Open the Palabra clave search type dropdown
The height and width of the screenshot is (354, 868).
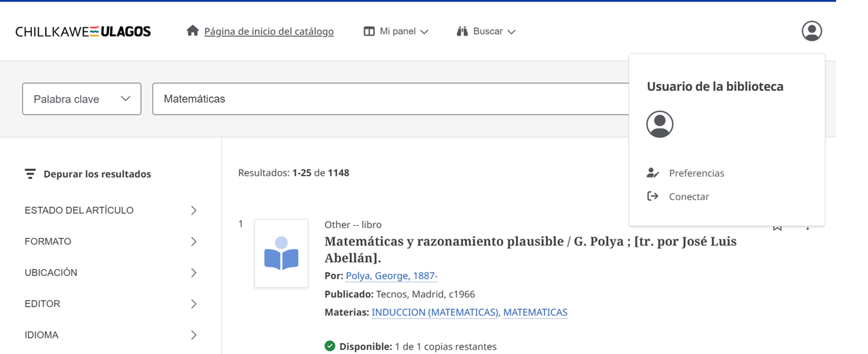(x=81, y=99)
